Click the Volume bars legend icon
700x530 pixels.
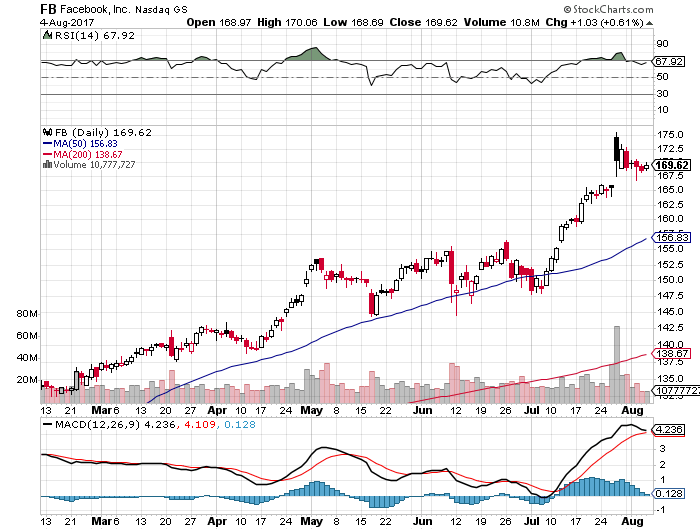[x=46, y=165]
